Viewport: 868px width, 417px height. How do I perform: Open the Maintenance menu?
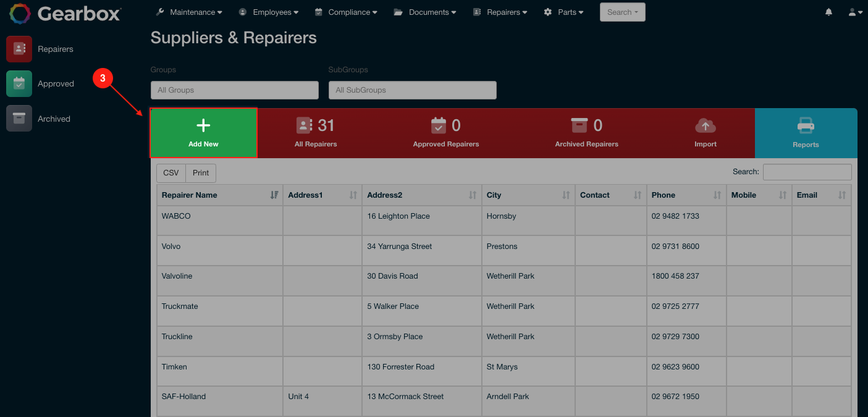[x=189, y=12]
